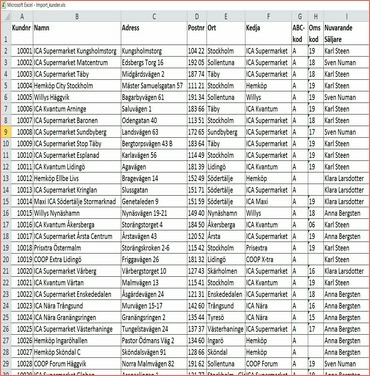
Task: Click the postal code 104 22 cell
Action: [197, 51]
